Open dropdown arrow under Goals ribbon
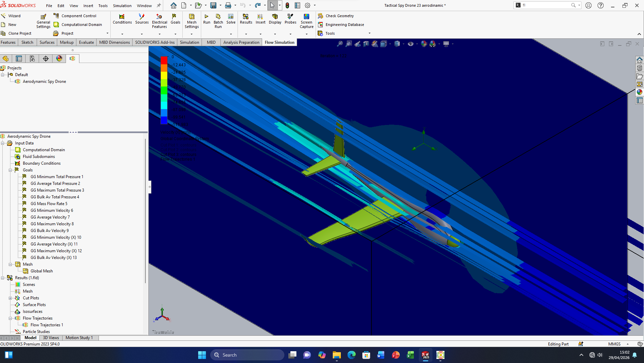The height and width of the screenshot is (363, 644). [175, 34]
